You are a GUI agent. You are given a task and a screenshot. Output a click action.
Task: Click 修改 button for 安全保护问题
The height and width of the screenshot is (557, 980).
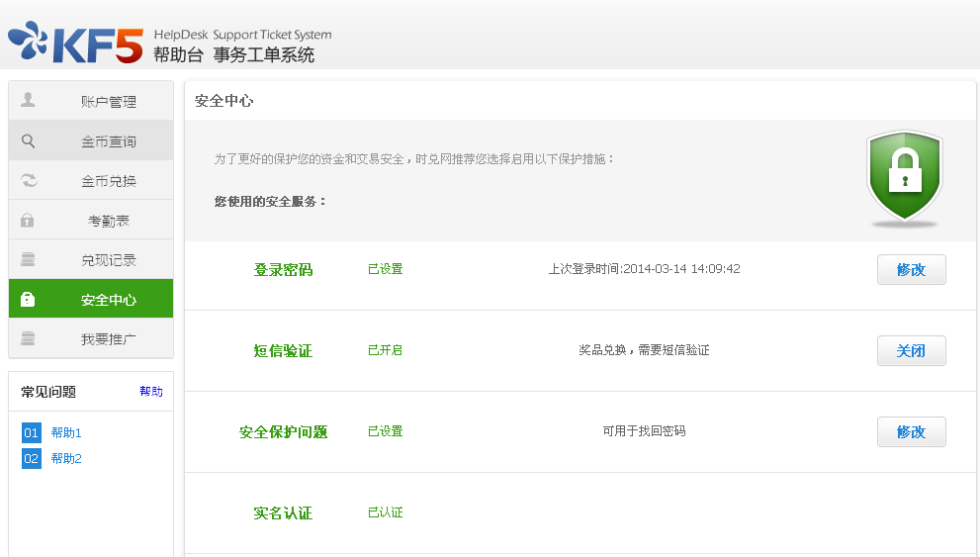(911, 432)
